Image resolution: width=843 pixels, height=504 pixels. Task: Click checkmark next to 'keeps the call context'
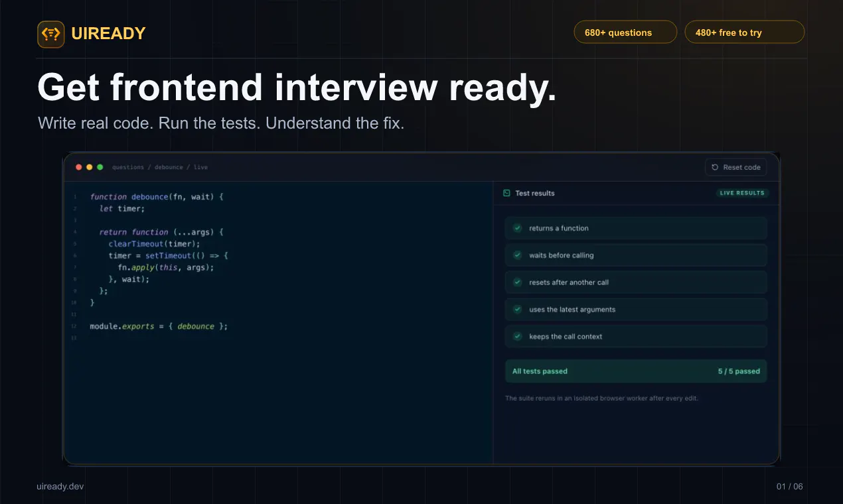coord(518,336)
